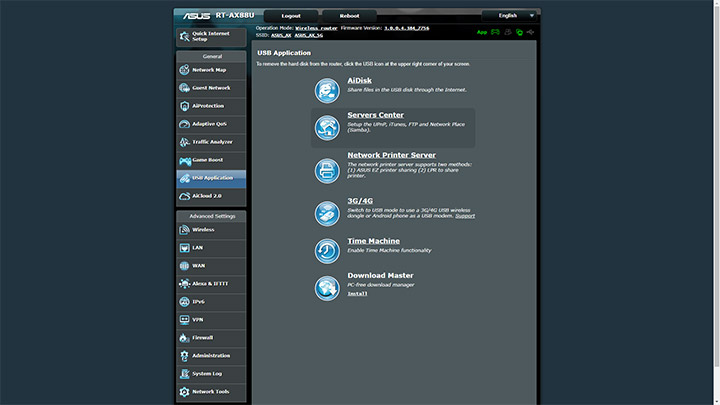The width and height of the screenshot is (720, 405).
Task: Click the Guest Network sidebar icon
Action: point(184,88)
